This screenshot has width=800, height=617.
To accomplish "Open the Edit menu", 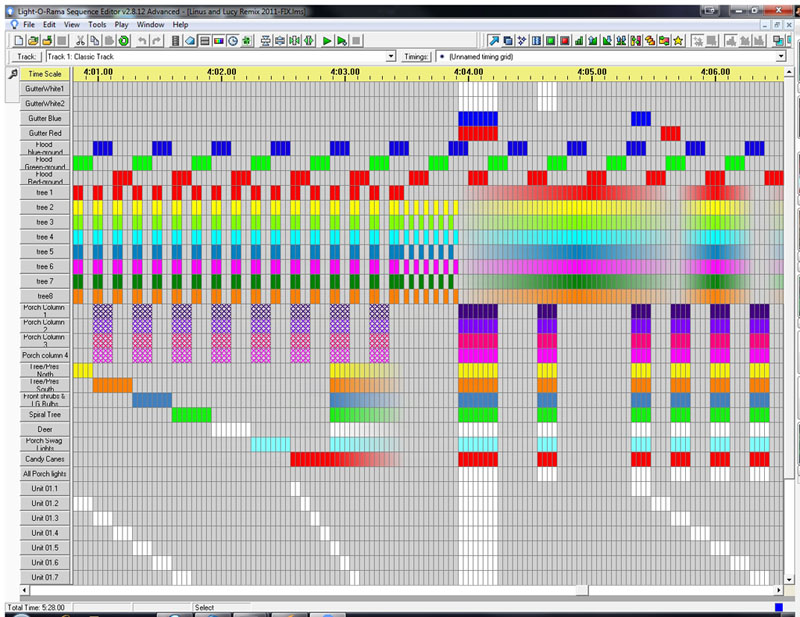I will tap(49, 23).
